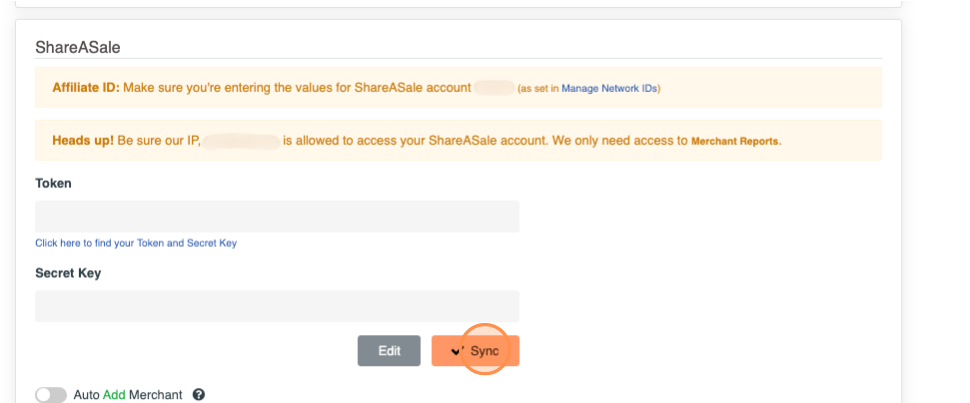Follow the Manage Network IDs link

coord(609,88)
